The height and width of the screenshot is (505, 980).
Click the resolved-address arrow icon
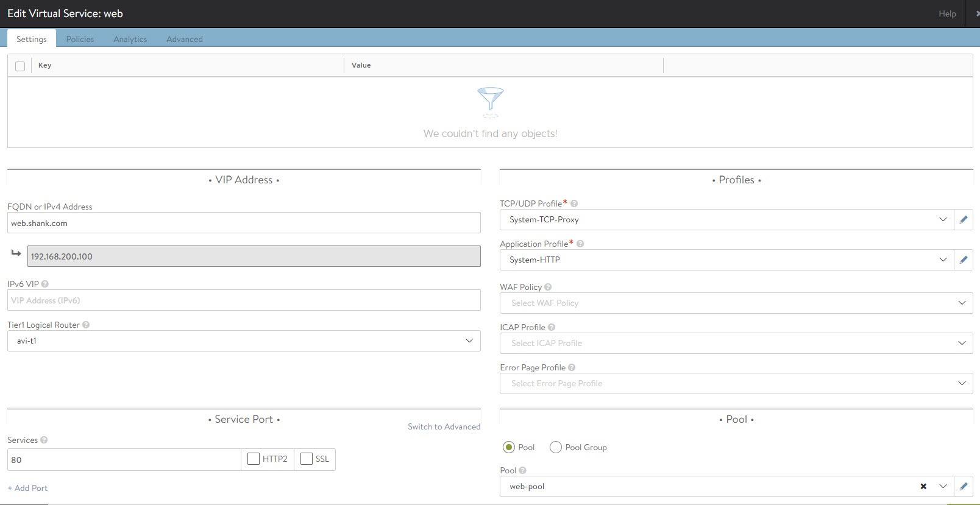click(x=16, y=253)
